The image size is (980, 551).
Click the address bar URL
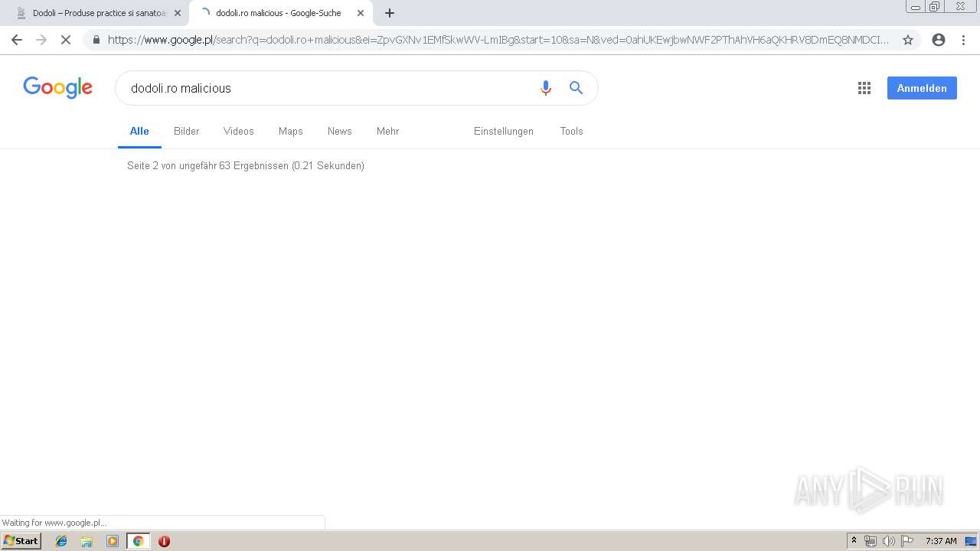(x=498, y=40)
